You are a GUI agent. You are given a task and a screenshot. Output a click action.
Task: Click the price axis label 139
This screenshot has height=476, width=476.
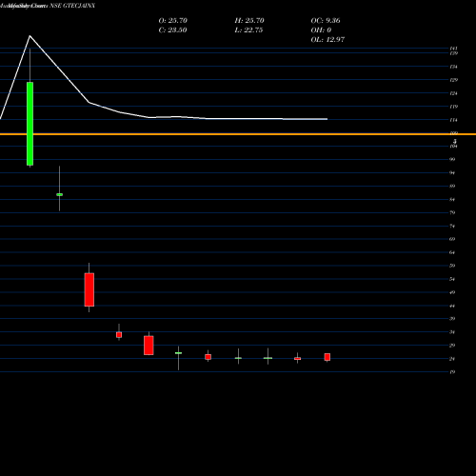(454, 53)
